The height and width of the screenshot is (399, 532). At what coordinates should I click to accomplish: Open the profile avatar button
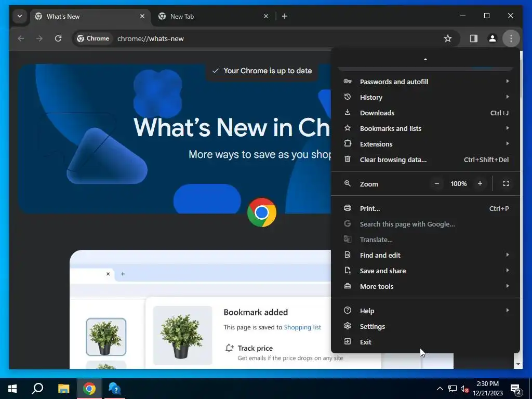(x=493, y=38)
